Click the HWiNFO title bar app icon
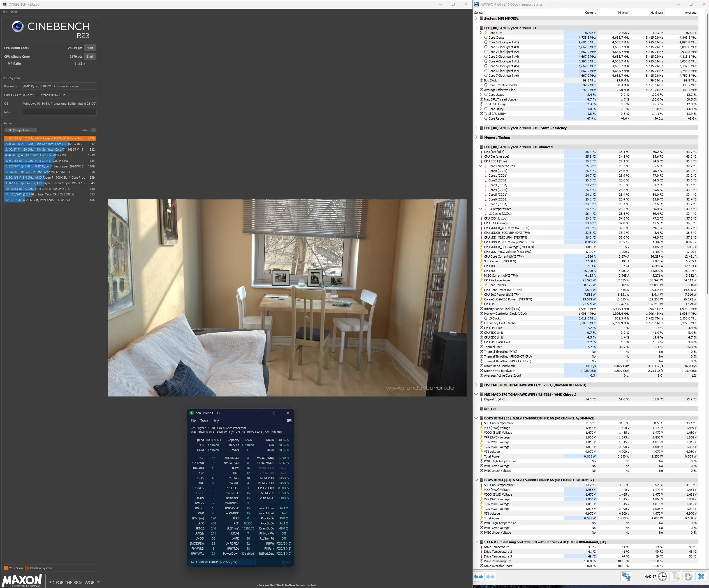The width and height of the screenshot is (709, 588). tap(476, 4)
